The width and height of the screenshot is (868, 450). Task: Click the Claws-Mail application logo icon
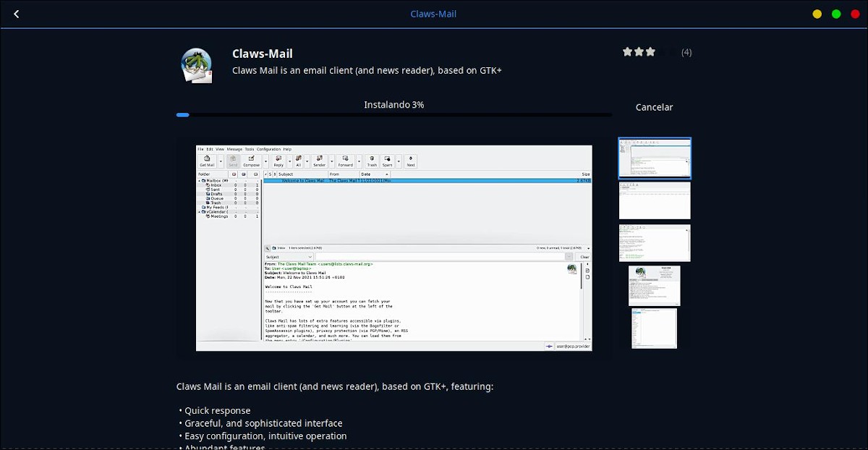(196, 66)
